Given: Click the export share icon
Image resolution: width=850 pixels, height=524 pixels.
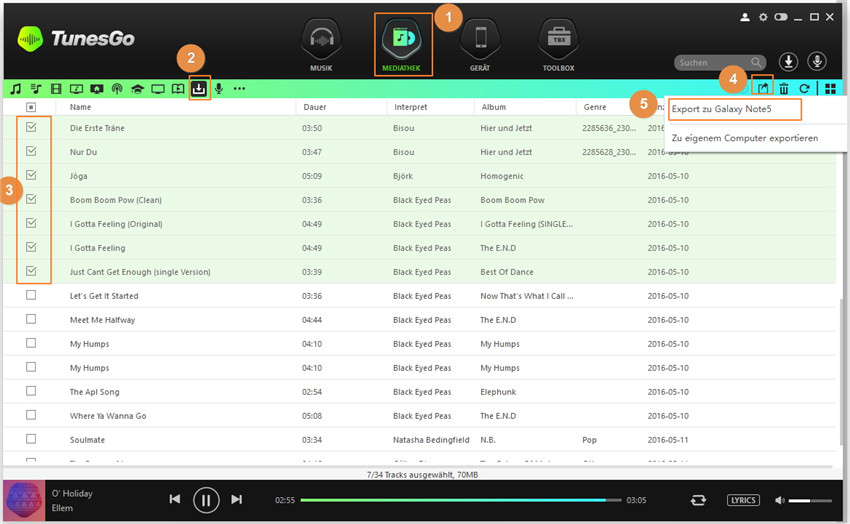Looking at the screenshot, I should point(763,88).
